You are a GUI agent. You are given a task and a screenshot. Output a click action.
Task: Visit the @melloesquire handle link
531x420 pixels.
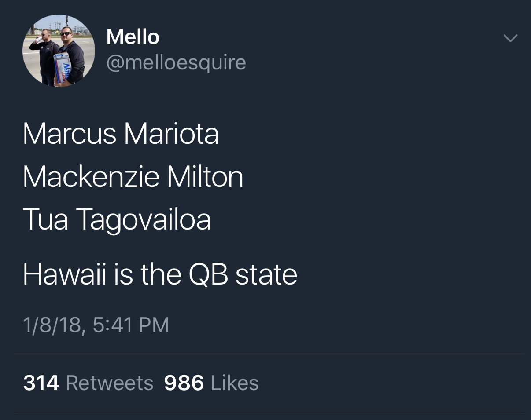(x=176, y=62)
